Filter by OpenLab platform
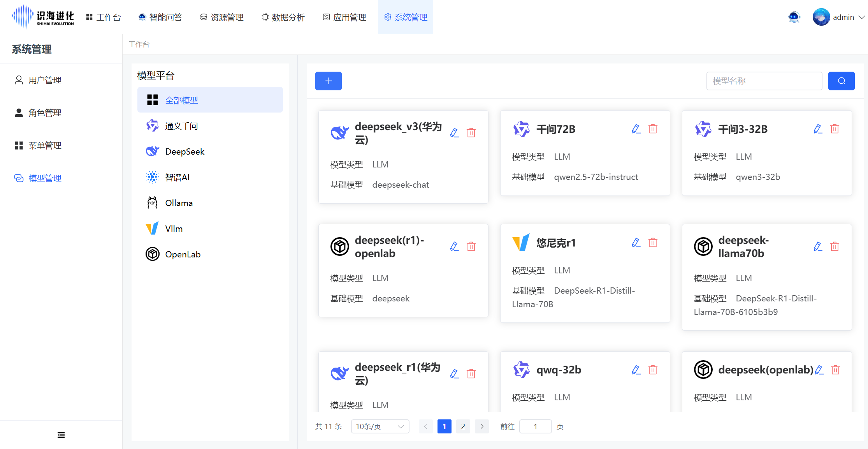The height and width of the screenshot is (449, 868). (210, 254)
